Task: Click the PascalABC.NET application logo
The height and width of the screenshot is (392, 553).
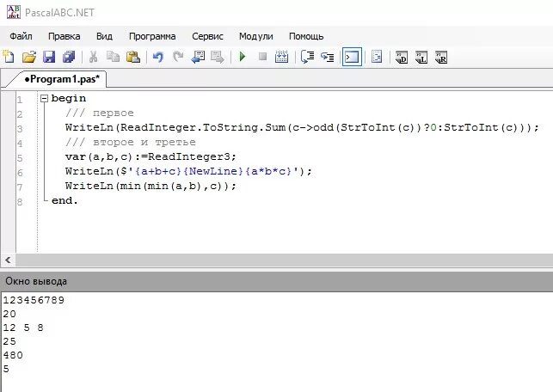Action: click(14, 12)
